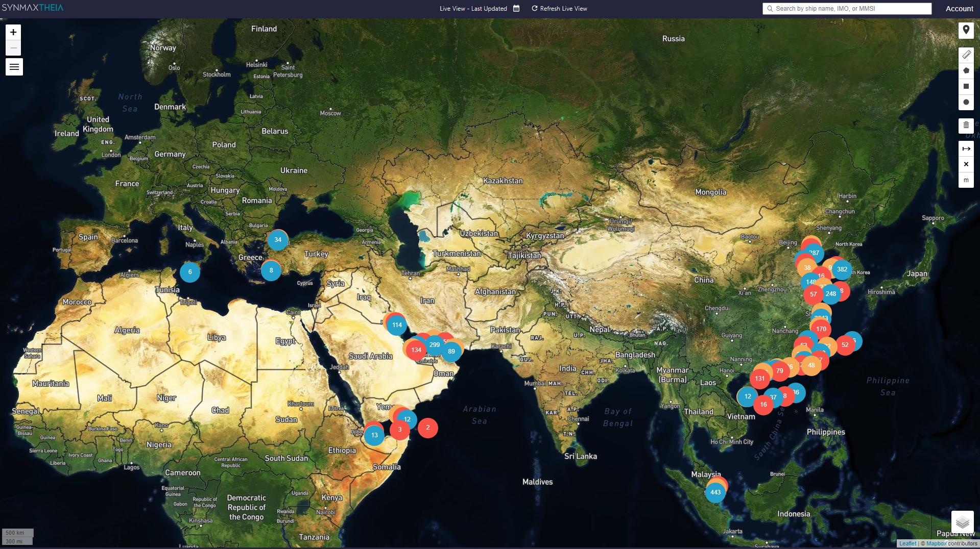Viewport: 980px width, 549px height.
Task: Select the arrow distance measure tool
Action: pos(966,149)
